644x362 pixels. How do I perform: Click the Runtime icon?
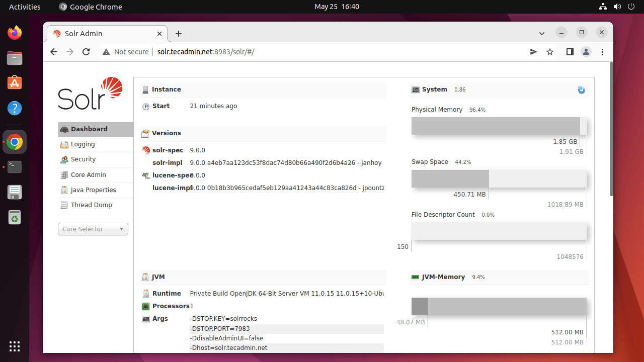146,294
